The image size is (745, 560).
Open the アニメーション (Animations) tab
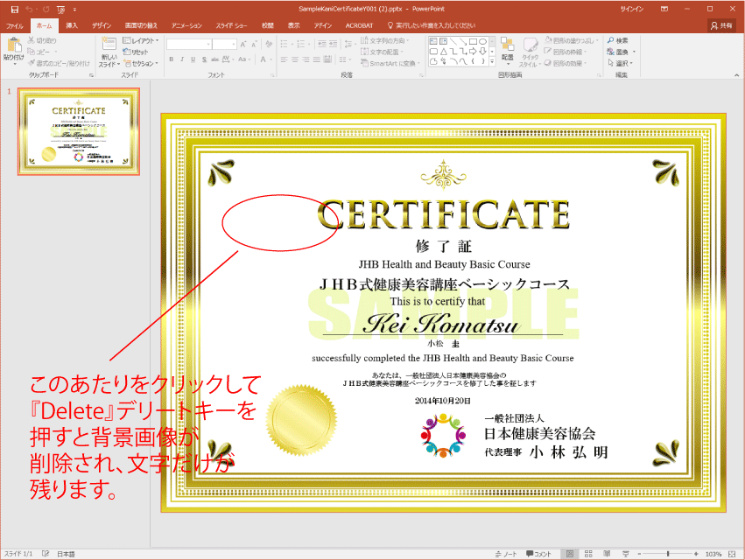(186, 25)
